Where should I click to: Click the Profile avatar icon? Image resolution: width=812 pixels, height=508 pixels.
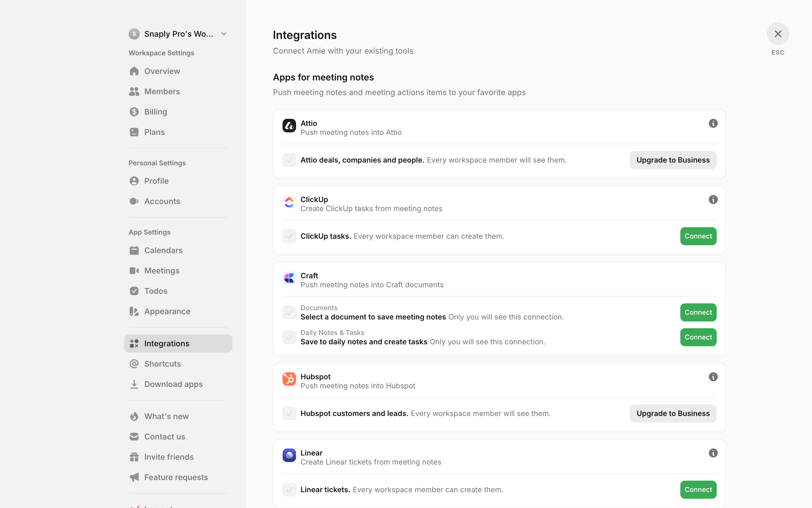(134, 181)
